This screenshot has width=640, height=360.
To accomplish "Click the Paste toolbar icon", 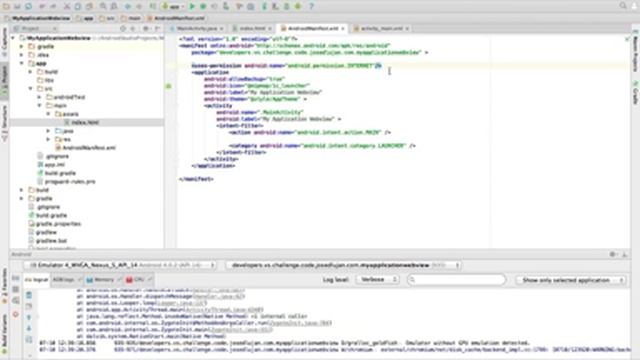I will 89,6.
